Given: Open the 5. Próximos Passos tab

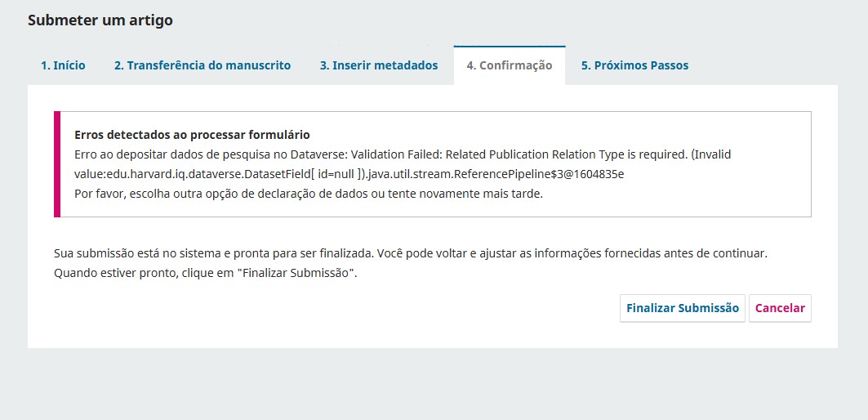Looking at the screenshot, I should pos(634,65).
